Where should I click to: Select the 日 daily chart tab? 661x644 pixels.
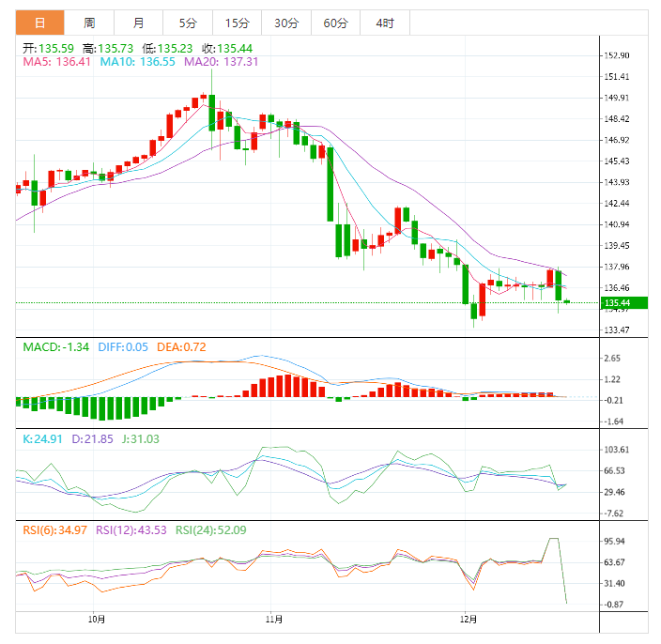[40, 23]
